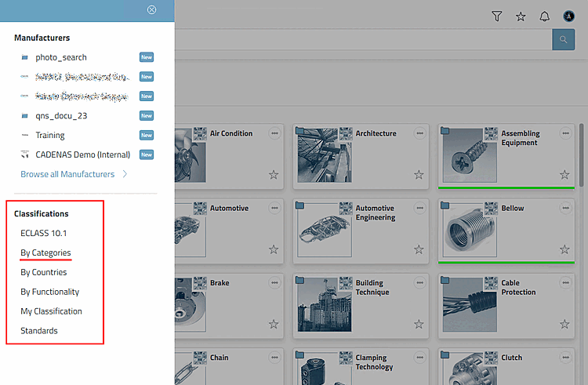Viewport: 588px width, 385px height.
Task: Open Building Technique more options menu
Action: (x=420, y=283)
